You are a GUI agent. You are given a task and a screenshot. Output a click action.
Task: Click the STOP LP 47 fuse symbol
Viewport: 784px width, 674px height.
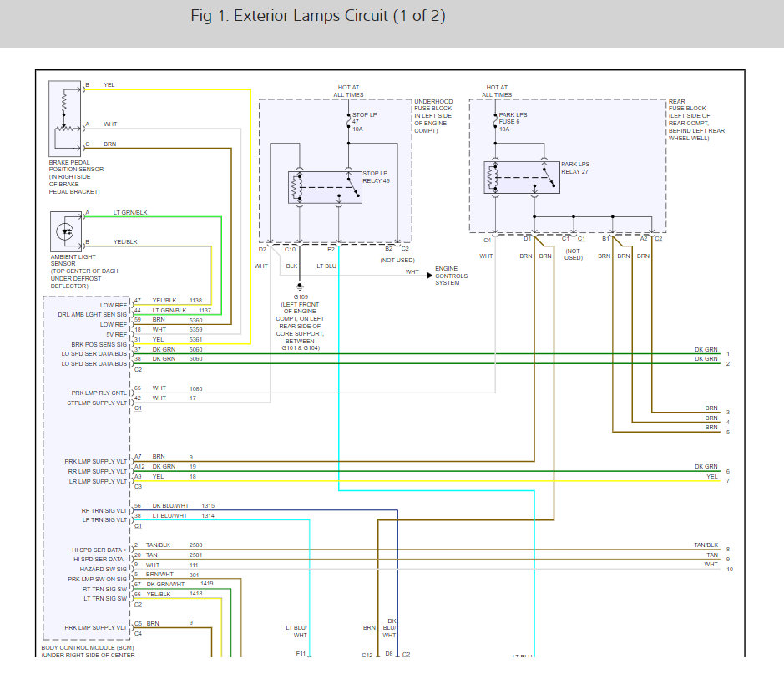tap(348, 121)
